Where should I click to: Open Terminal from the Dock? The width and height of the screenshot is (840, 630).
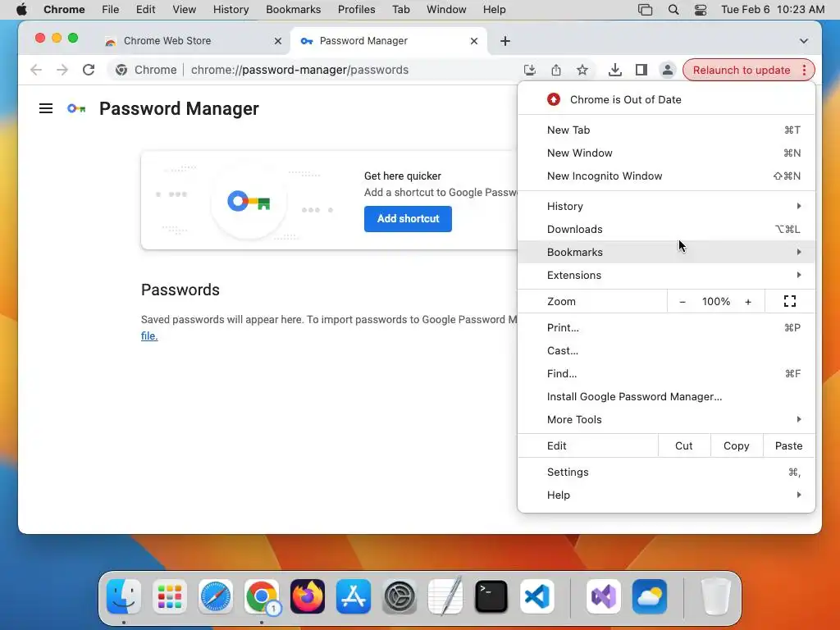coord(491,596)
